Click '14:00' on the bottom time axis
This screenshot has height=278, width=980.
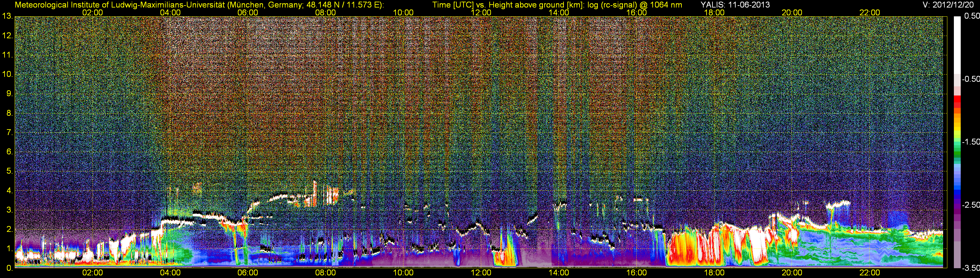click(x=559, y=273)
